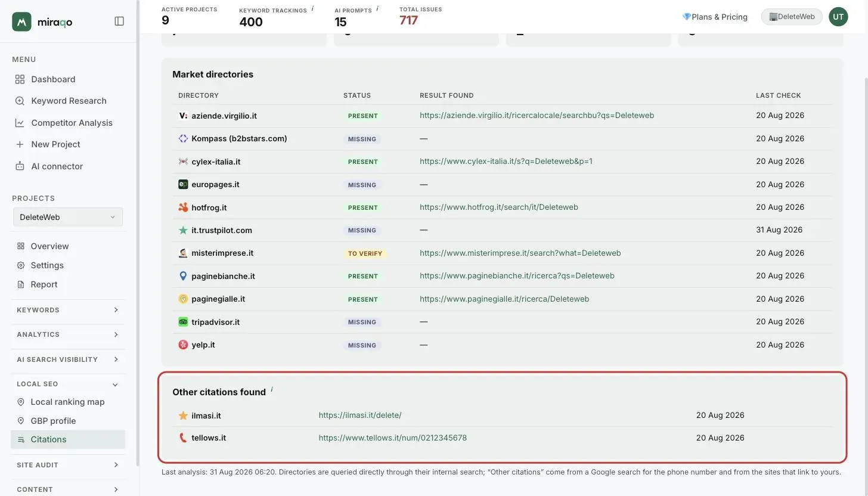The image size is (868, 496).
Task: Expand the Site Audit section
Action: tap(68, 465)
